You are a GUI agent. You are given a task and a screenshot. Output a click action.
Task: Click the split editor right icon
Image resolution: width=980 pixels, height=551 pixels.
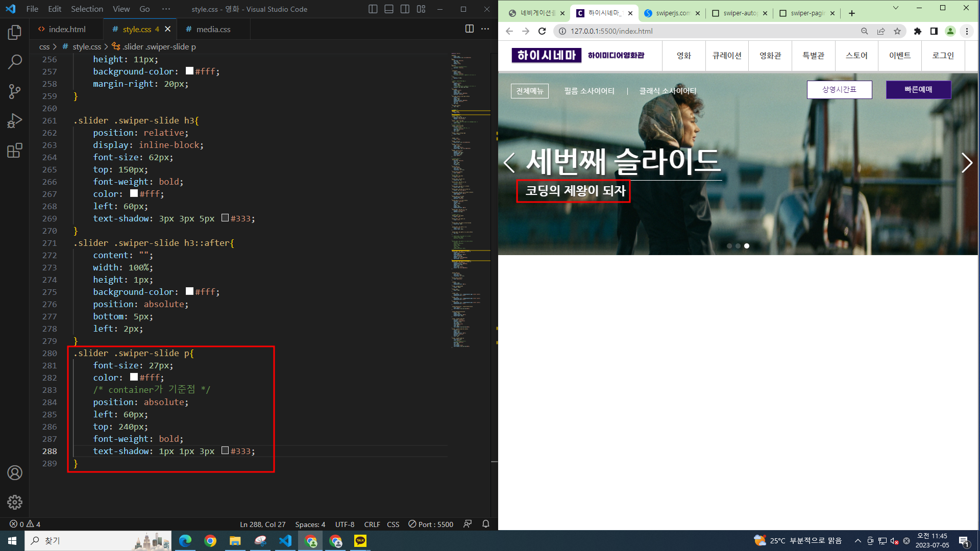(469, 29)
